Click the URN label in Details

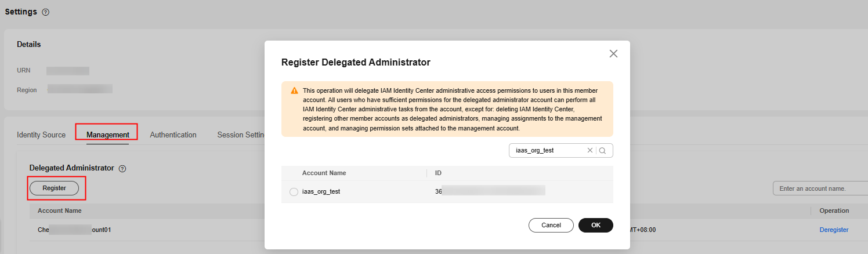[x=24, y=70]
